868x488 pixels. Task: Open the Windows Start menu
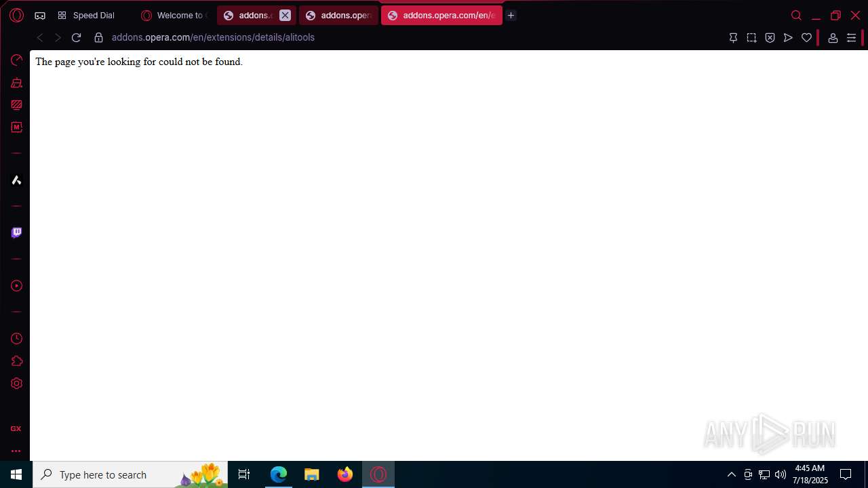pyautogui.click(x=16, y=474)
